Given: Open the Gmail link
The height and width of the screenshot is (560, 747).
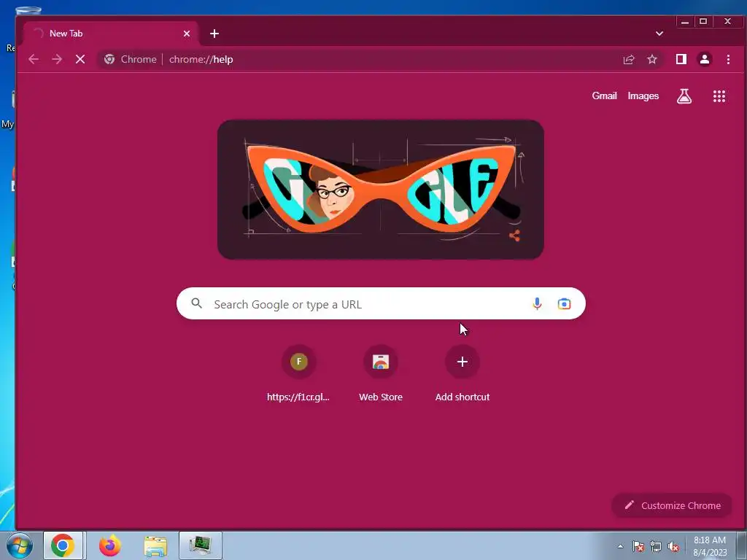Looking at the screenshot, I should (x=604, y=96).
